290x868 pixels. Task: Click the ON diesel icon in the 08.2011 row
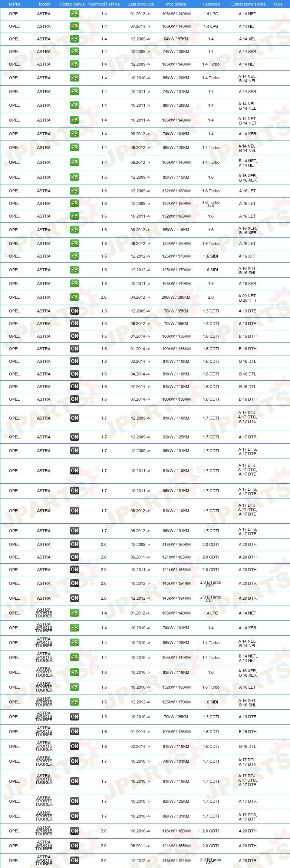click(x=74, y=846)
